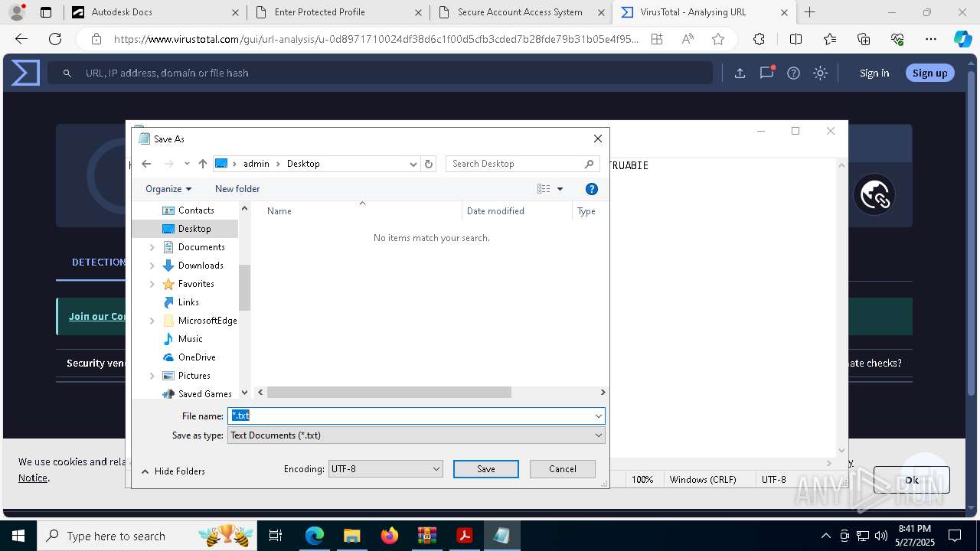Open new browser tab plus button

point(809,12)
